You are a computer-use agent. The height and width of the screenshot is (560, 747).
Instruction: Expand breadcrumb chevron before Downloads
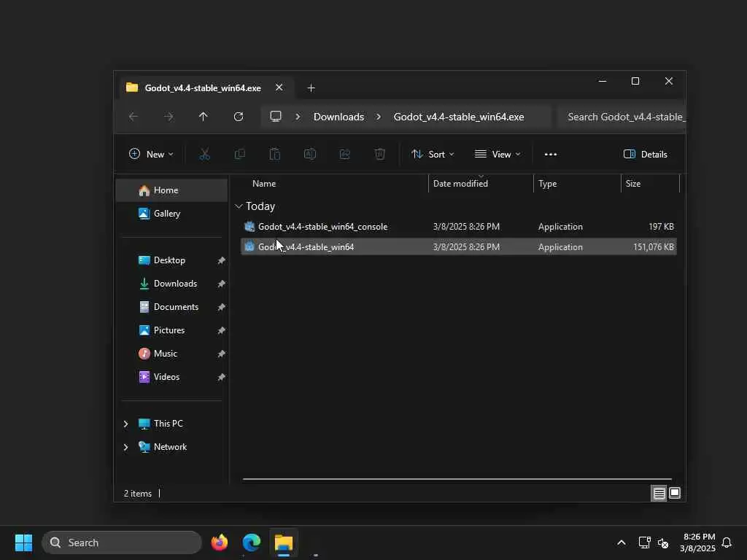pyautogui.click(x=298, y=117)
